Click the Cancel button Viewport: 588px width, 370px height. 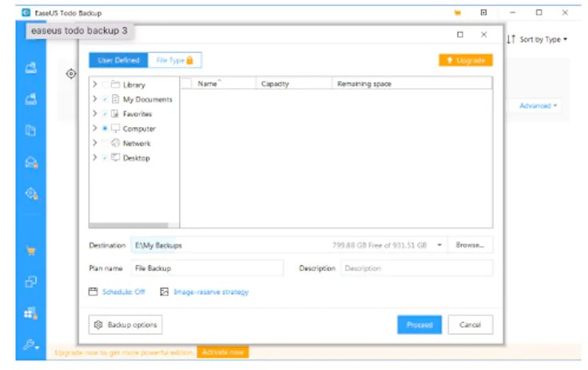pyautogui.click(x=471, y=324)
